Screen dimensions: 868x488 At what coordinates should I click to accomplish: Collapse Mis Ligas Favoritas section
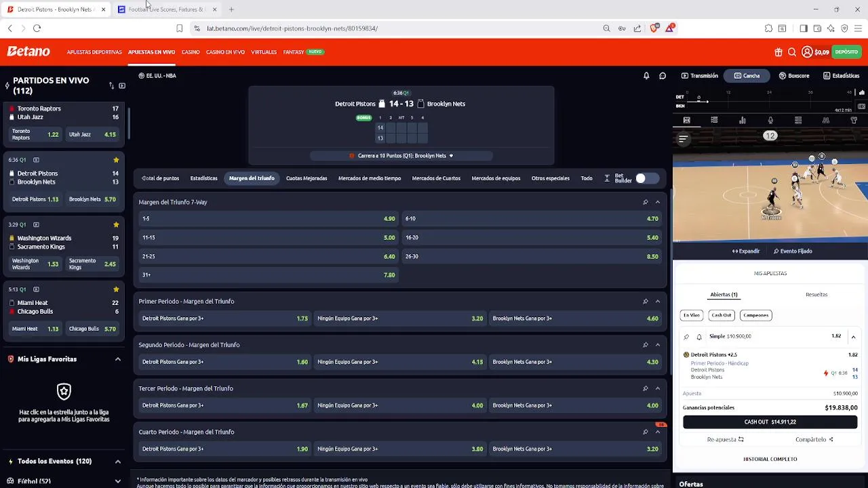(117, 359)
